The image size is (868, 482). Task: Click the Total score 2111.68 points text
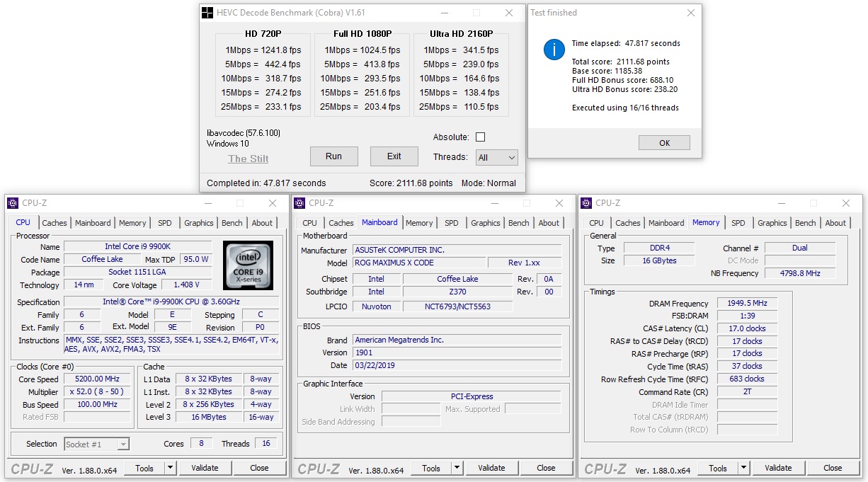pos(621,62)
